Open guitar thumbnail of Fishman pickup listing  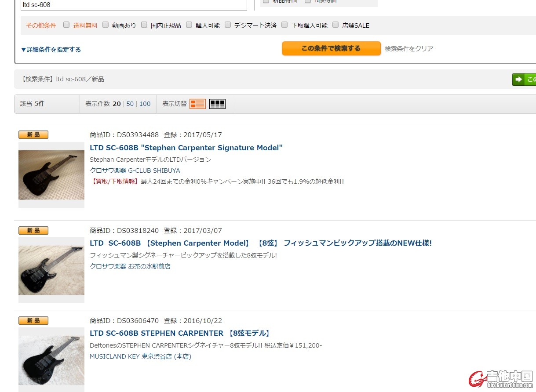[x=51, y=270]
